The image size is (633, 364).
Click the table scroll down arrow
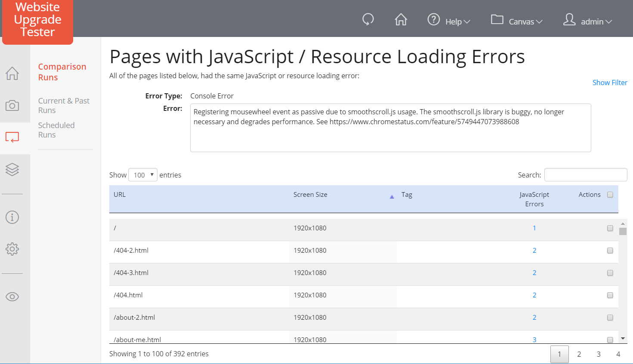(623, 339)
